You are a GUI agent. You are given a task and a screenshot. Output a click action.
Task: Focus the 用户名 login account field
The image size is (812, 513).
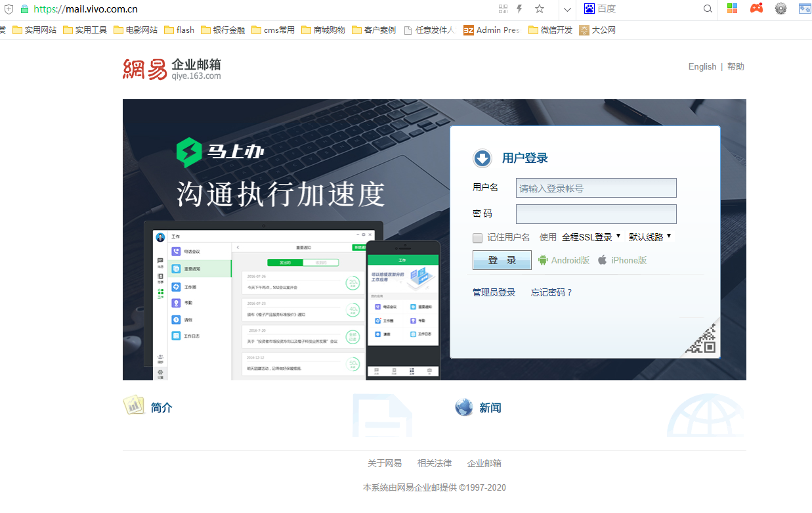click(596, 188)
